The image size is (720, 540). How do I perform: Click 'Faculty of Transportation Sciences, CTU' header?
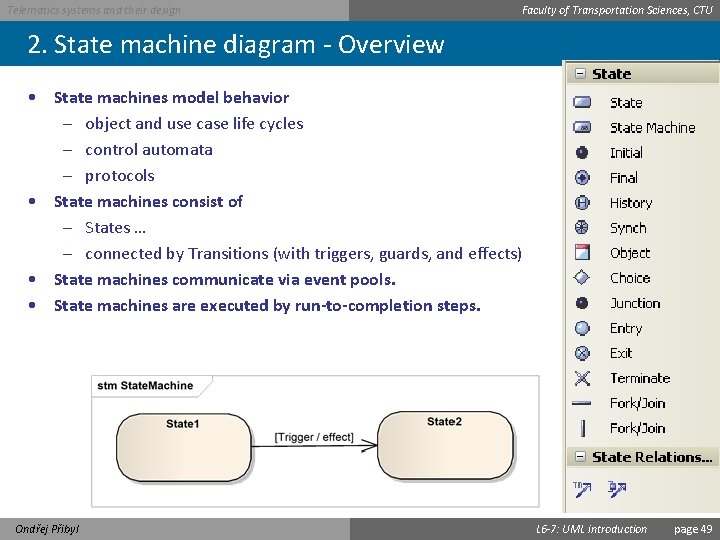[x=617, y=10]
